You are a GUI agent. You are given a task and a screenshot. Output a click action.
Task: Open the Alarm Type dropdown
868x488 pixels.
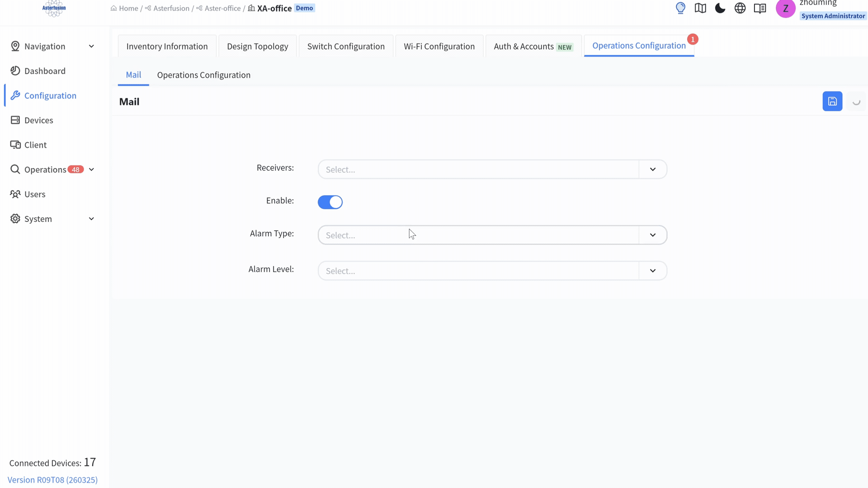point(492,235)
